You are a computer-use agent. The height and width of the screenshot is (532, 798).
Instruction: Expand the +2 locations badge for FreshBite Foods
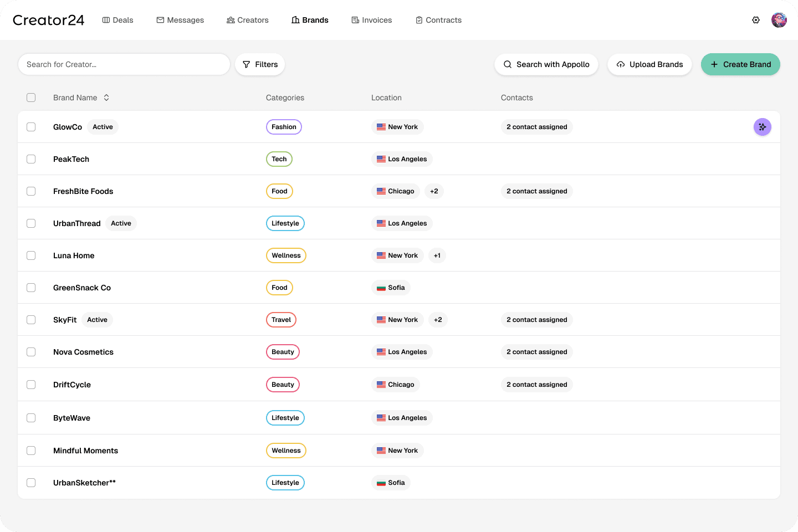[x=434, y=191]
